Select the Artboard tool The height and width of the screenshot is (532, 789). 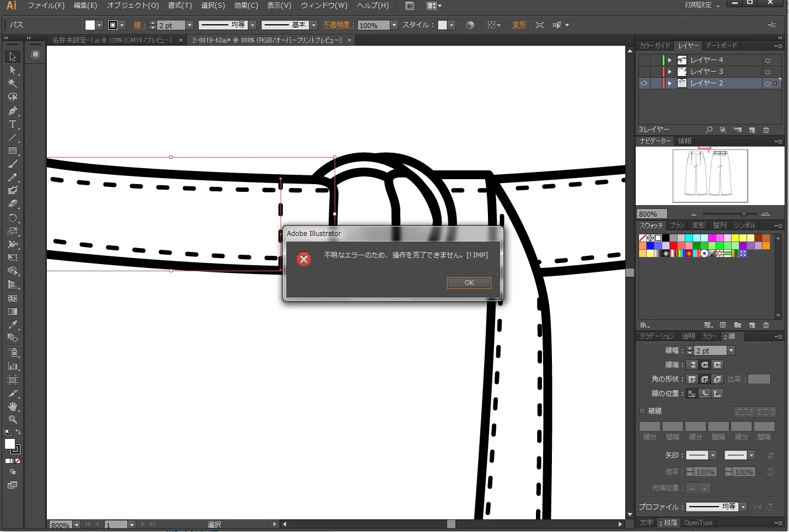point(13,379)
